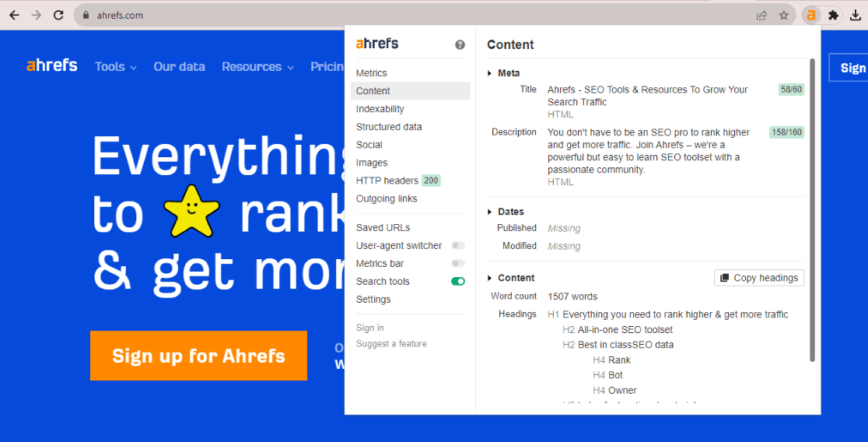Click the padlock site info icon
The width and height of the screenshot is (868, 442).
[x=86, y=16]
